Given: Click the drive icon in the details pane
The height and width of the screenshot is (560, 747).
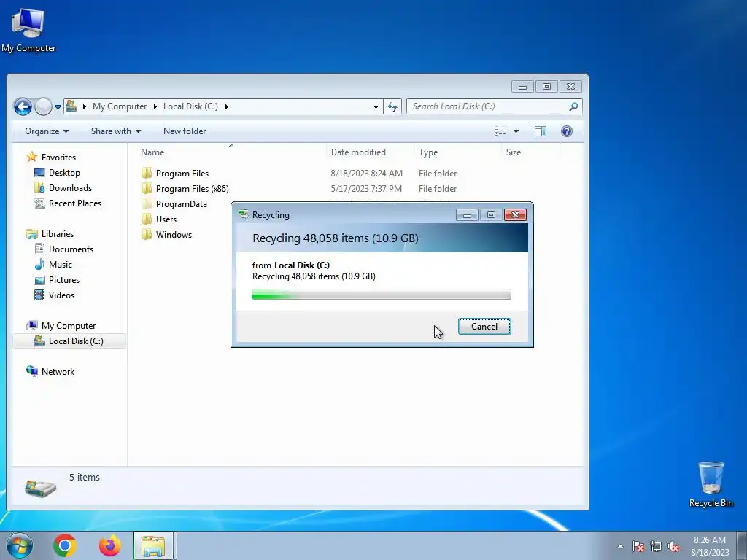Looking at the screenshot, I should 41,488.
